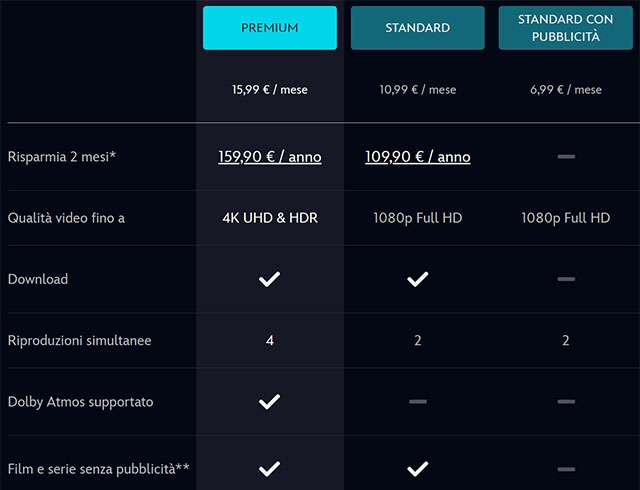Click dash under ad plan Download row
The width and height of the screenshot is (640, 490).
[x=566, y=279]
